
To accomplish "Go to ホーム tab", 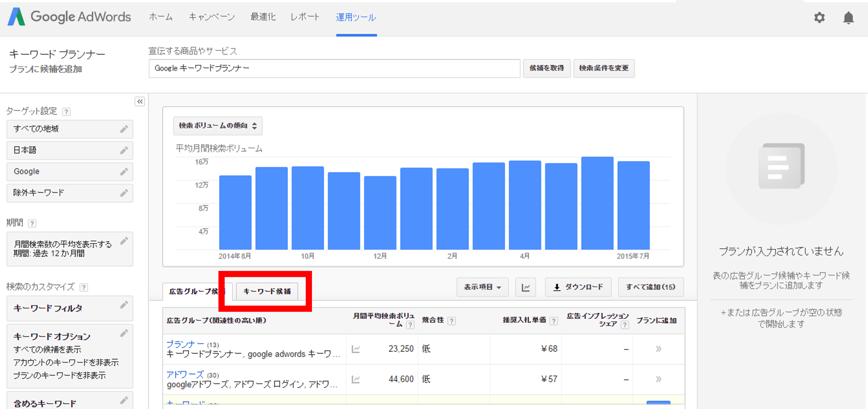I will [161, 17].
